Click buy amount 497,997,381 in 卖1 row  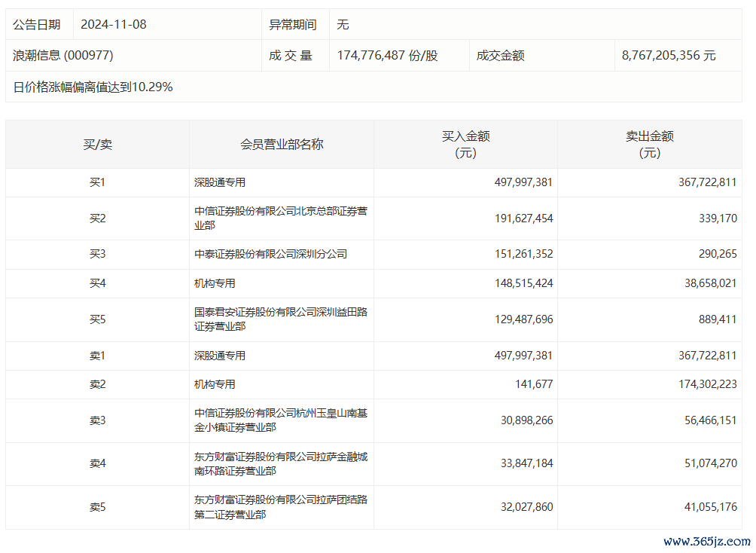coord(523,356)
